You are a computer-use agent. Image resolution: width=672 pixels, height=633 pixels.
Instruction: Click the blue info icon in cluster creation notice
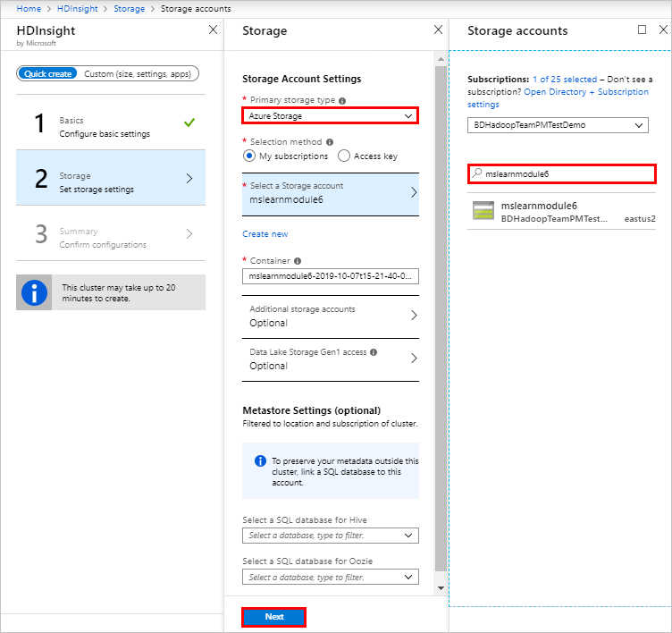(34, 292)
